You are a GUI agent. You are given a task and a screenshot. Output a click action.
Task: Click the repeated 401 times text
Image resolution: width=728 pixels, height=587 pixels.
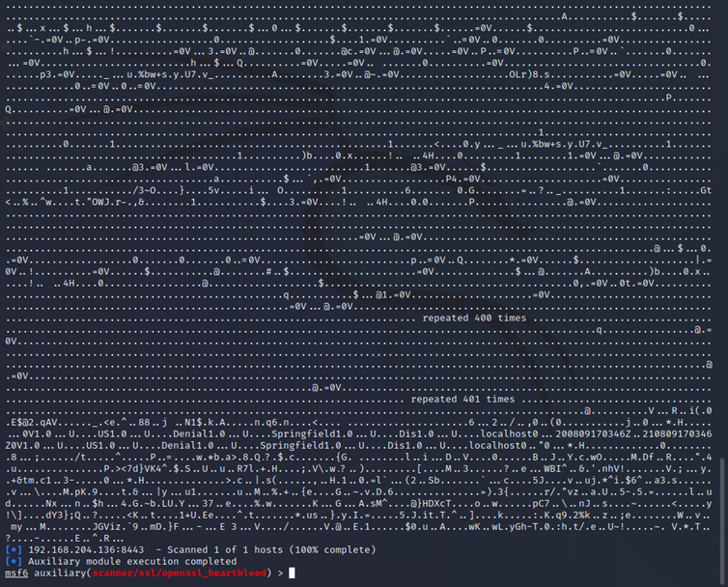tap(463, 399)
